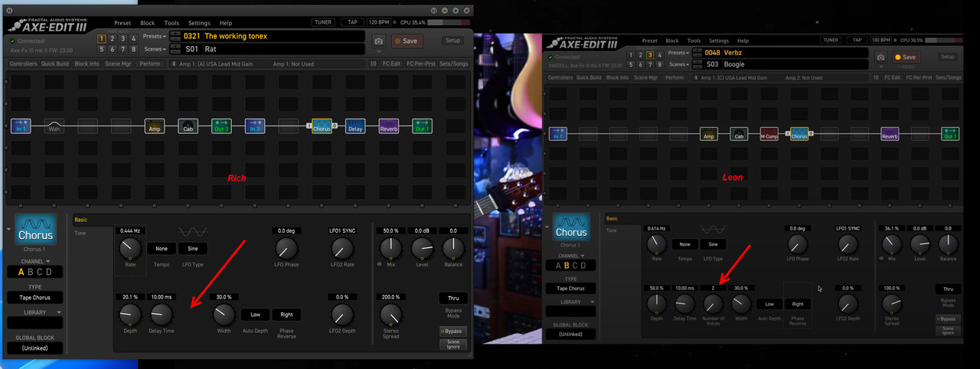Select scene 2 in Rich window
The height and width of the screenshot is (369, 980).
coord(112,38)
